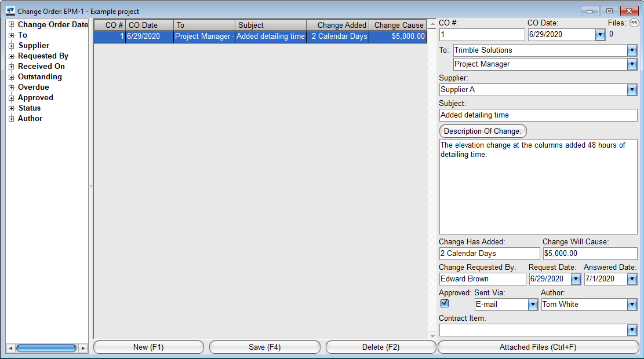Sort by the To column header
Image resolution: width=644 pixels, height=359 pixels.
coord(204,25)
